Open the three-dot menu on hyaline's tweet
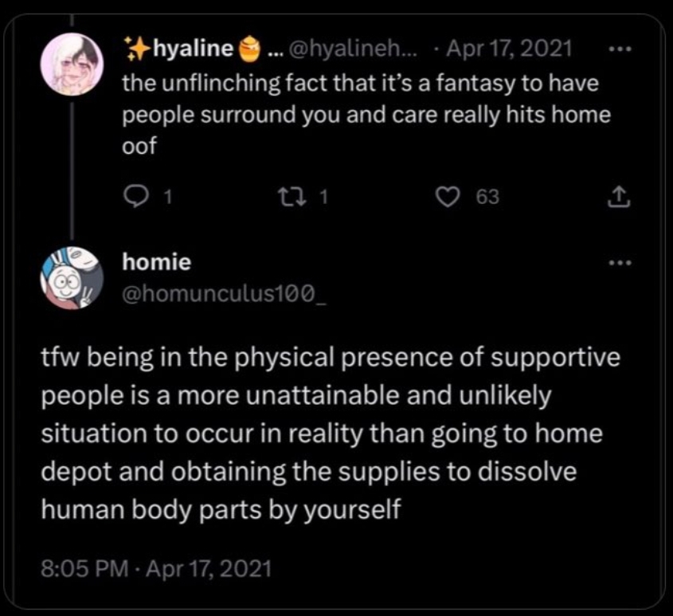Screen dimensions: 673x616 coord(618,49)
